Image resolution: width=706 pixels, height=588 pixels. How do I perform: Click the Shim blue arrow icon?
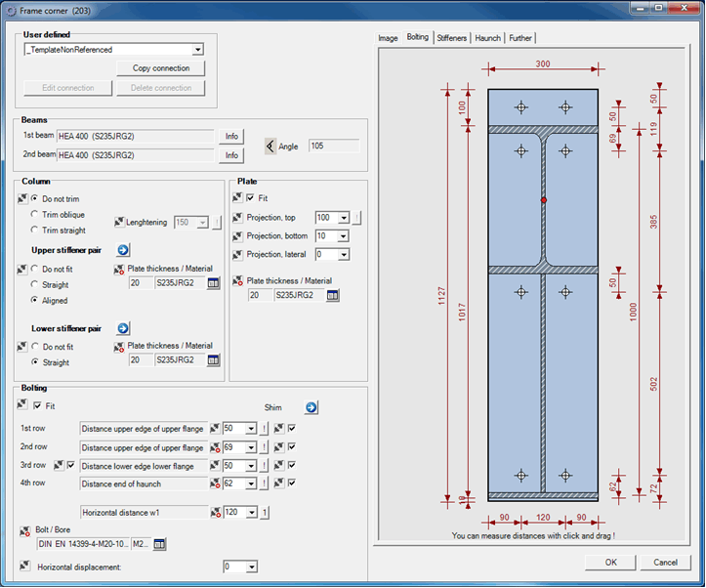click(x=311, y=407)
